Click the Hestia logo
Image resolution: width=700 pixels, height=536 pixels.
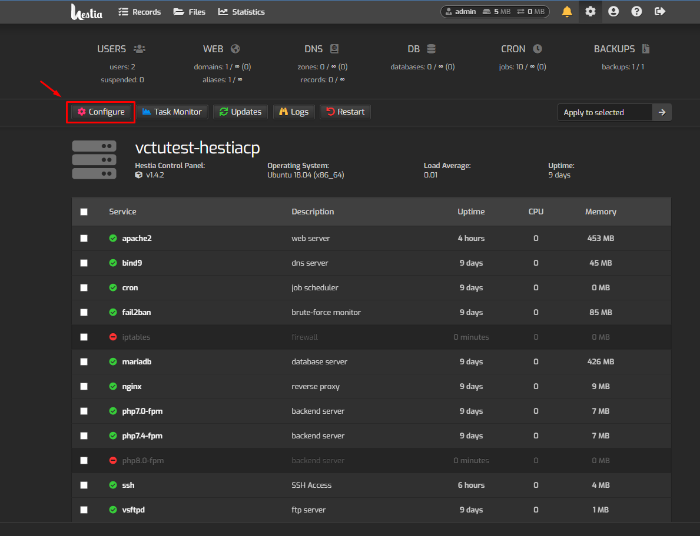[86, 12]
